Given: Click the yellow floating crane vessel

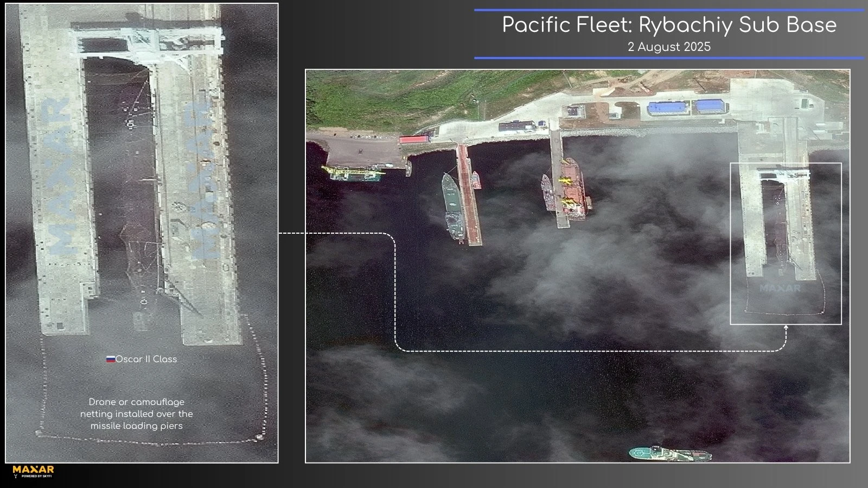Looking at the screenshot, I should point(353,172).
